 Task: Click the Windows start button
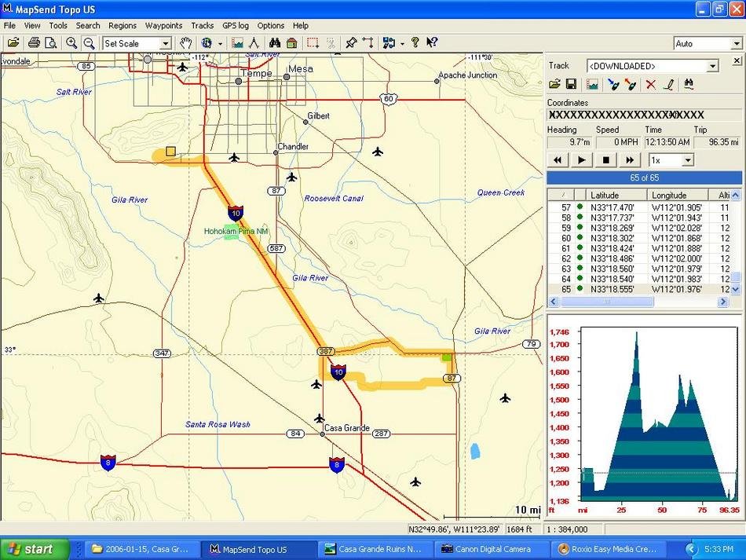pyautogui.click(x=35, y=549)
